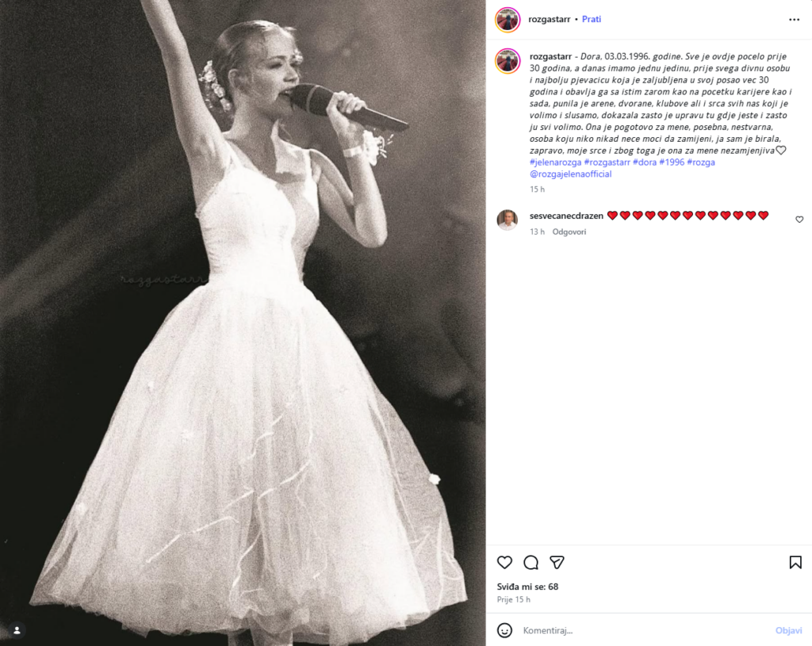The height and width of the screenshot is (646, 812).
Task: Save the post with the bookmark icon
Action: (x=795, y=562)
